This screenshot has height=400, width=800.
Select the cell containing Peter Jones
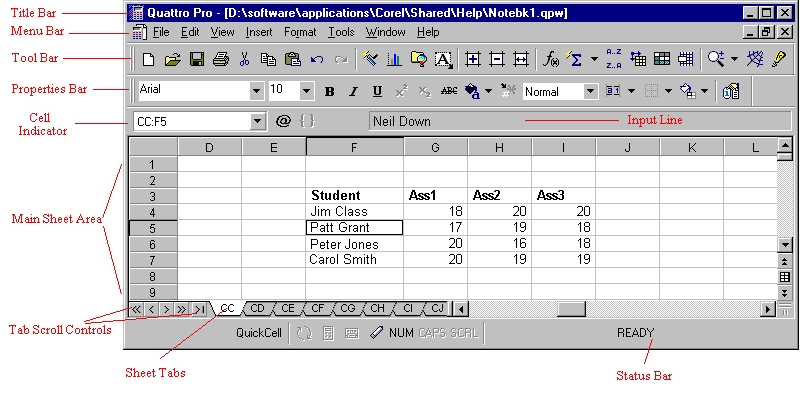click(355, 244)
